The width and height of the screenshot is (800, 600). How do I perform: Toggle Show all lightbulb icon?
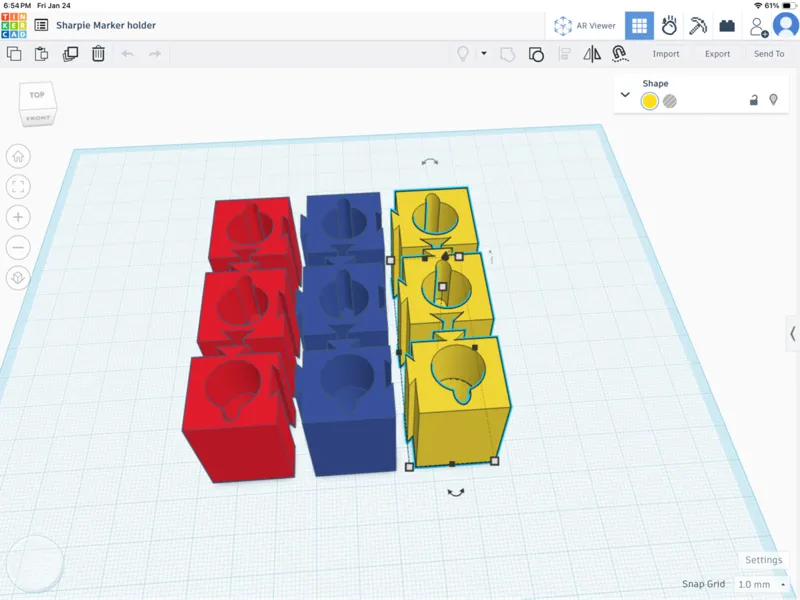click(463, 54)
